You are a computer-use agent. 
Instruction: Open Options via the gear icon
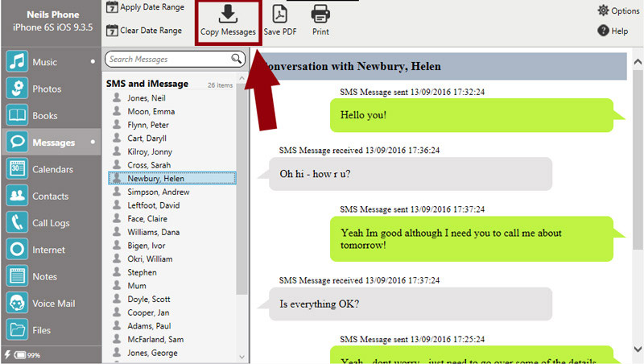coord(603,10)
